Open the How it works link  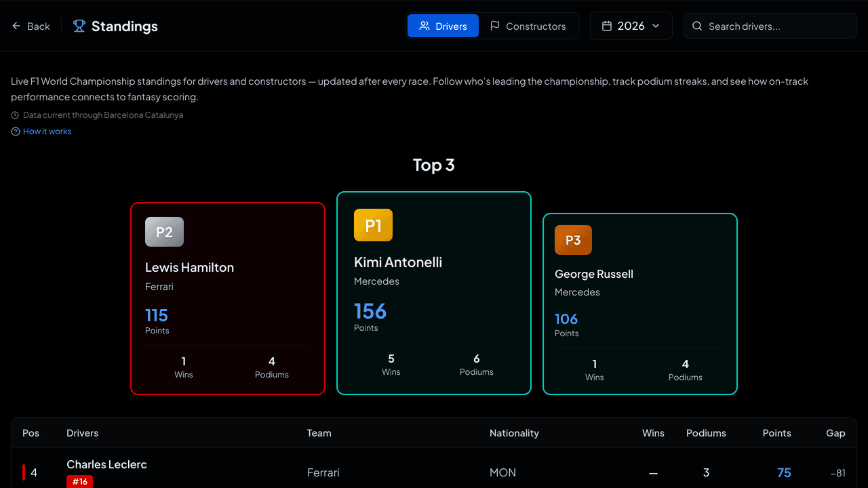click(x=47, y=131)
